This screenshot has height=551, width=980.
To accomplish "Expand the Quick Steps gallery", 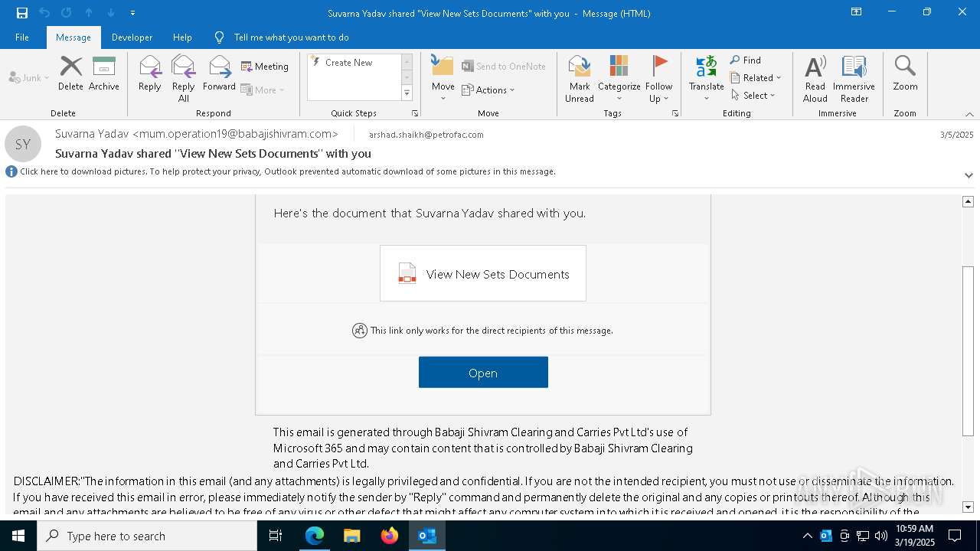I will (407, 93).
